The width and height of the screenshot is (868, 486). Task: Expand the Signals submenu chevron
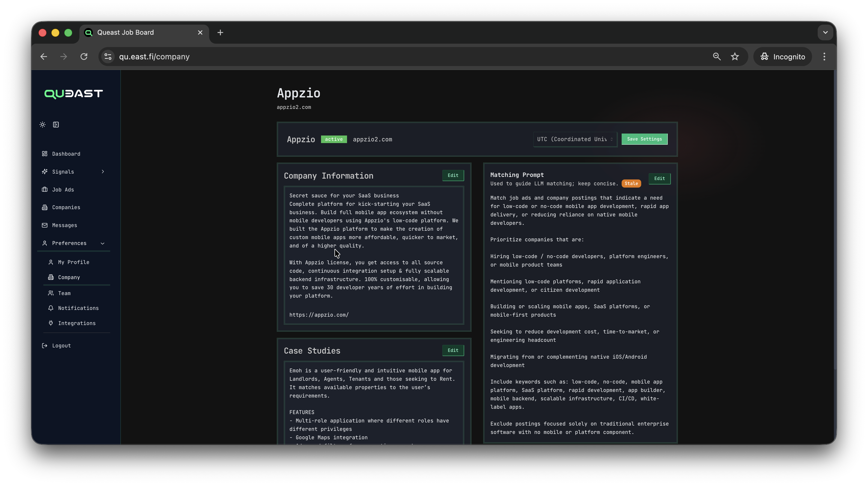[102, 172]
